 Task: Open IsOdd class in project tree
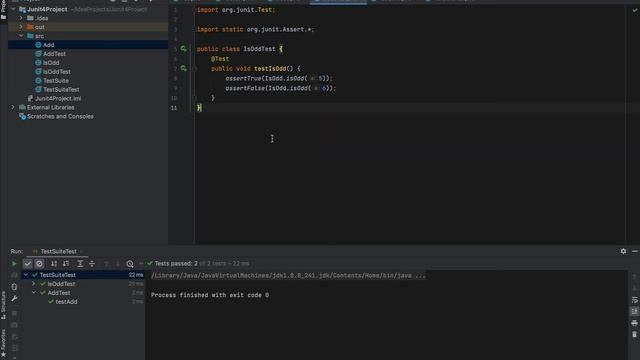click(x=51, y=63)
